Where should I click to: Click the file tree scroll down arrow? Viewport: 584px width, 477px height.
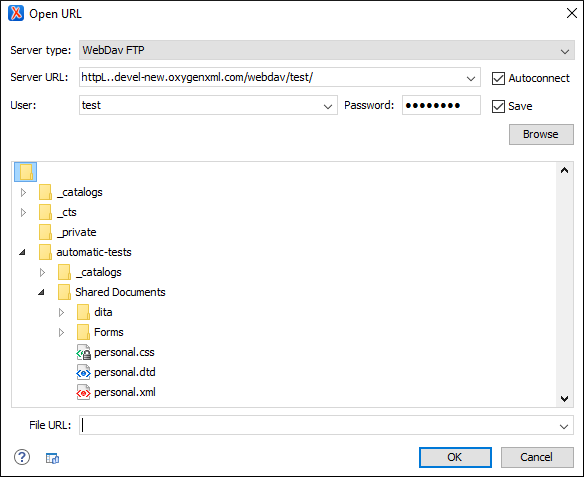(x=564, y=399)
